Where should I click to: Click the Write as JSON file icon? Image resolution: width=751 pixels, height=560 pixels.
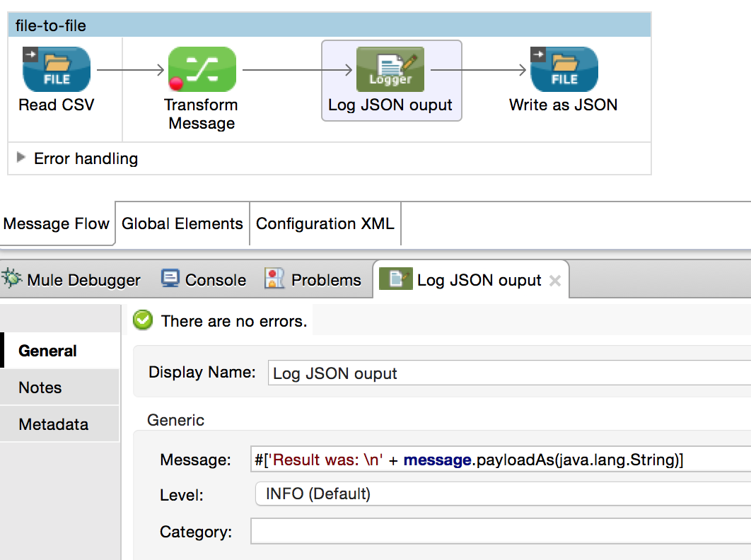(564, 69)
